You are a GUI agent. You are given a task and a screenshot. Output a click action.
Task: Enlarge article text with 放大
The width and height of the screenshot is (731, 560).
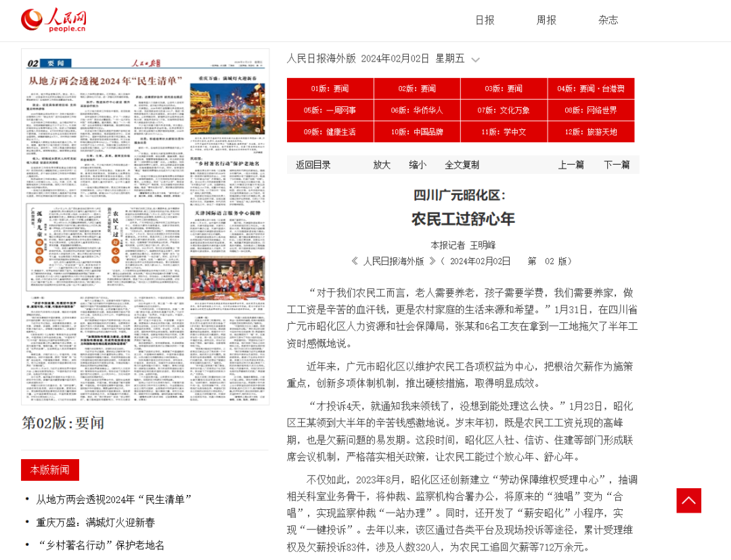pyautogui.click(x=382, y=165)
